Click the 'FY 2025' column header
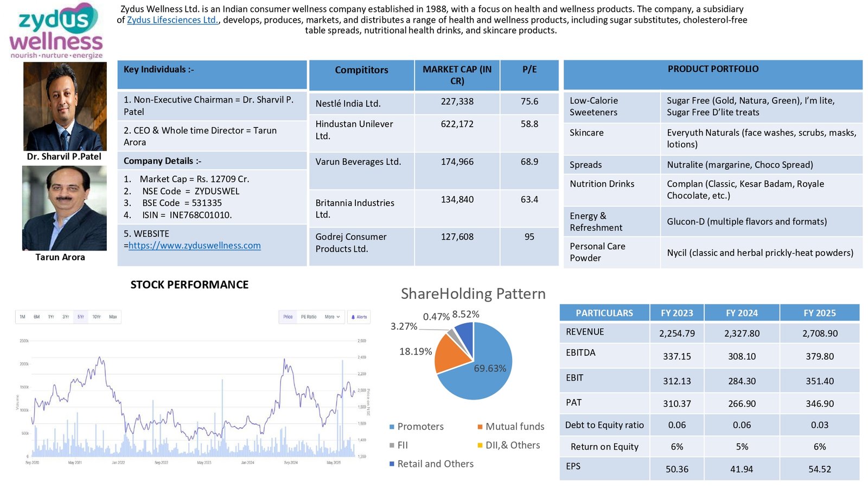 click(x=820, y=313)
